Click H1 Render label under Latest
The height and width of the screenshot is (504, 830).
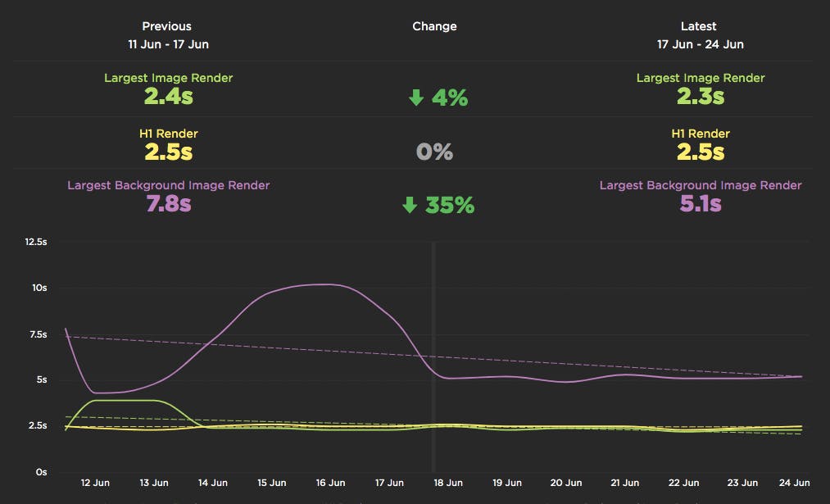pos(700,134)
